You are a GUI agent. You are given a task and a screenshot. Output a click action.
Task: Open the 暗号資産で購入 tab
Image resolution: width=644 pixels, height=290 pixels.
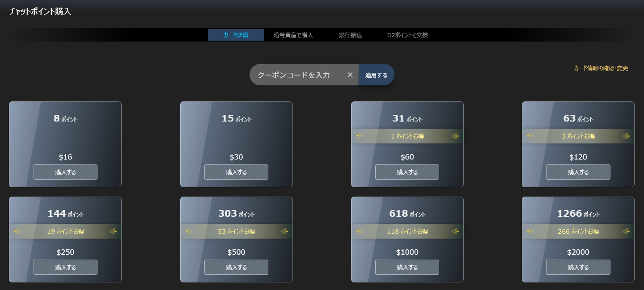[x=293, y=35]
